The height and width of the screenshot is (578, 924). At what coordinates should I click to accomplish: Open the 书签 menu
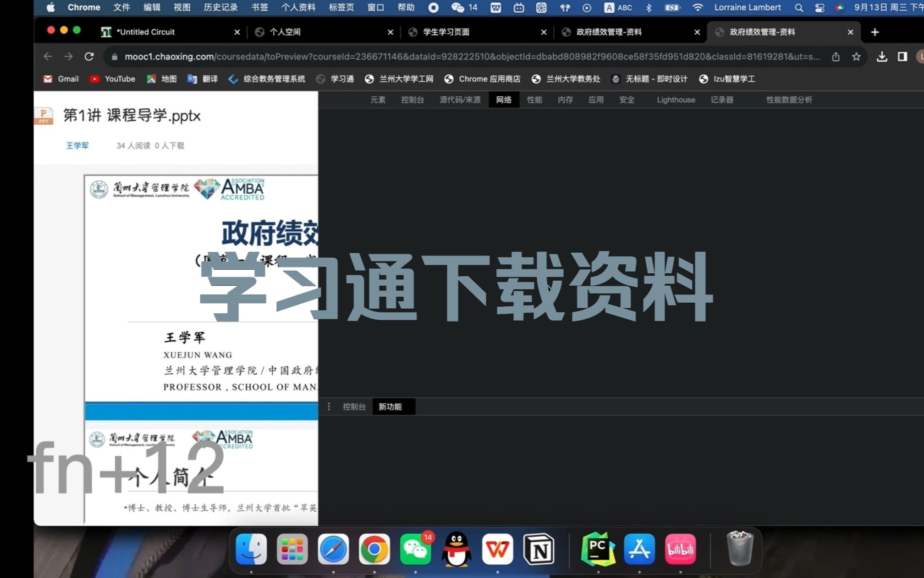[x=259, y=7]
